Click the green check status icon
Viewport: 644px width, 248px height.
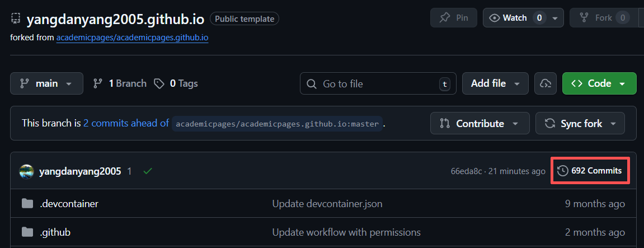pyautogui.click(x=148, y=171)
